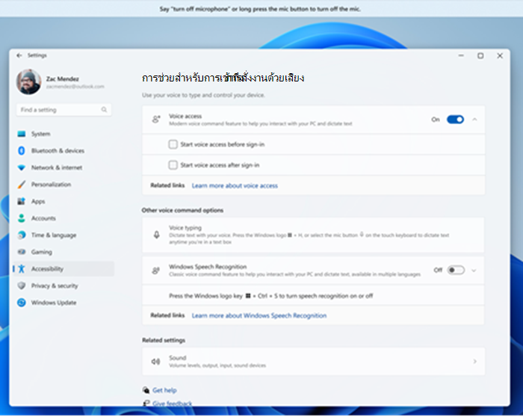
Task: Click the Privacy & security shield icon
Action: click(22, 285)
